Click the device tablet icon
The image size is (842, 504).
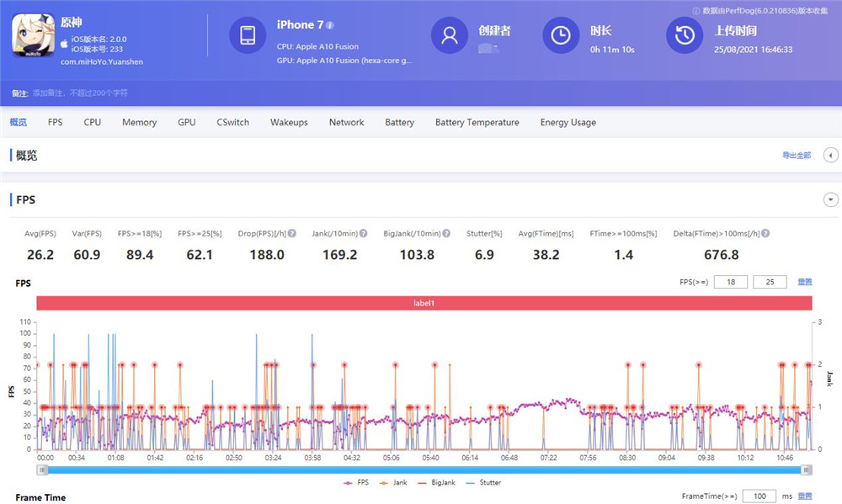pos(248,35)
